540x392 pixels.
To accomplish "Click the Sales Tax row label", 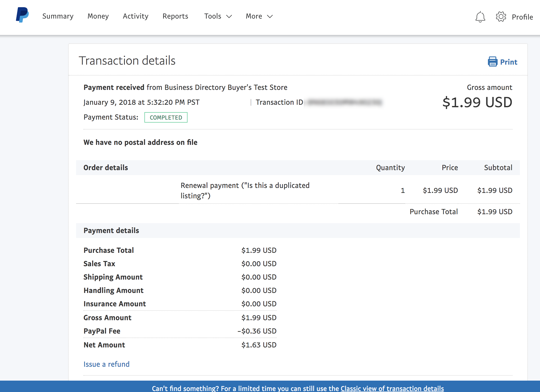I will point(99,264).
